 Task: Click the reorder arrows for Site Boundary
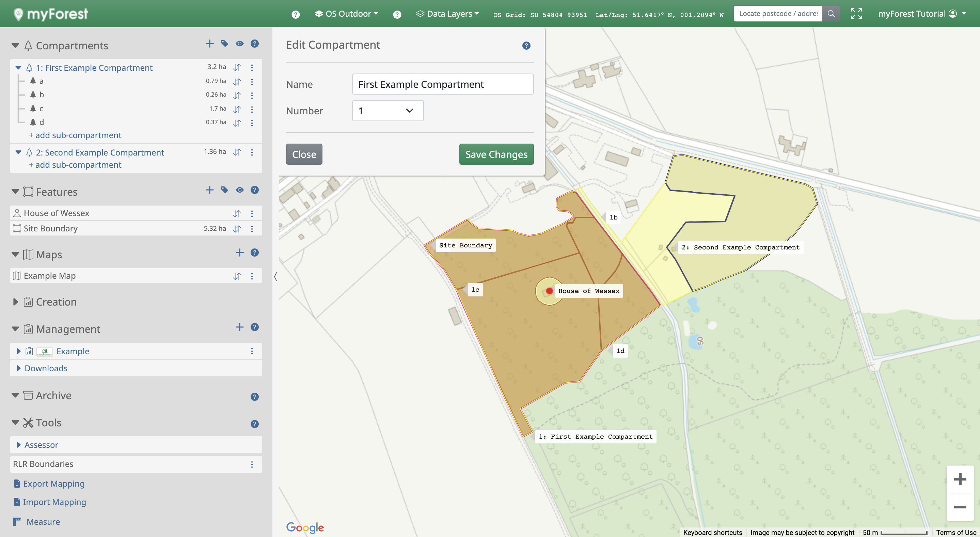tap(237, 229)
